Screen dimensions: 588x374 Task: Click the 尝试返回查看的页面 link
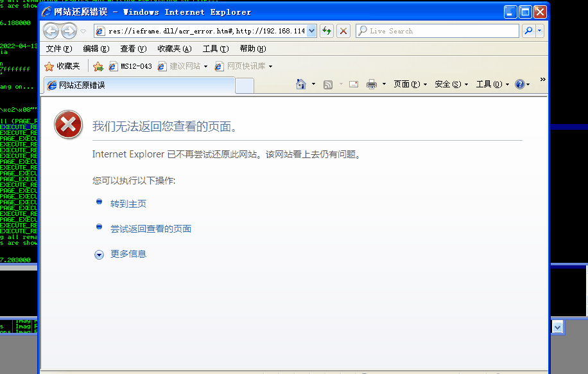coord(151,229)
